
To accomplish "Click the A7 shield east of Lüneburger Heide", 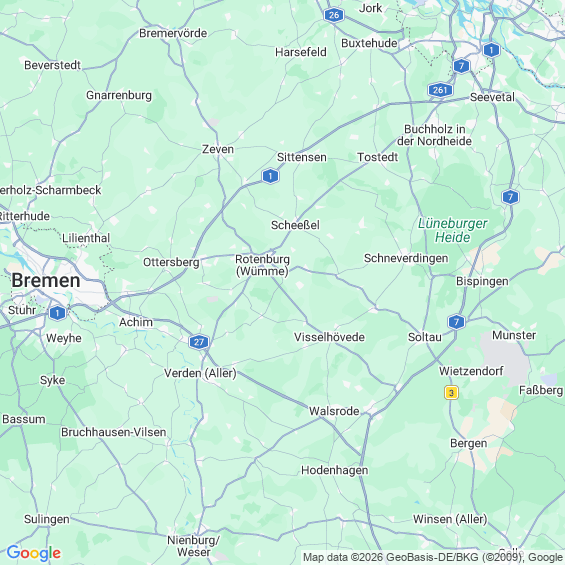I will click(510, 197).
